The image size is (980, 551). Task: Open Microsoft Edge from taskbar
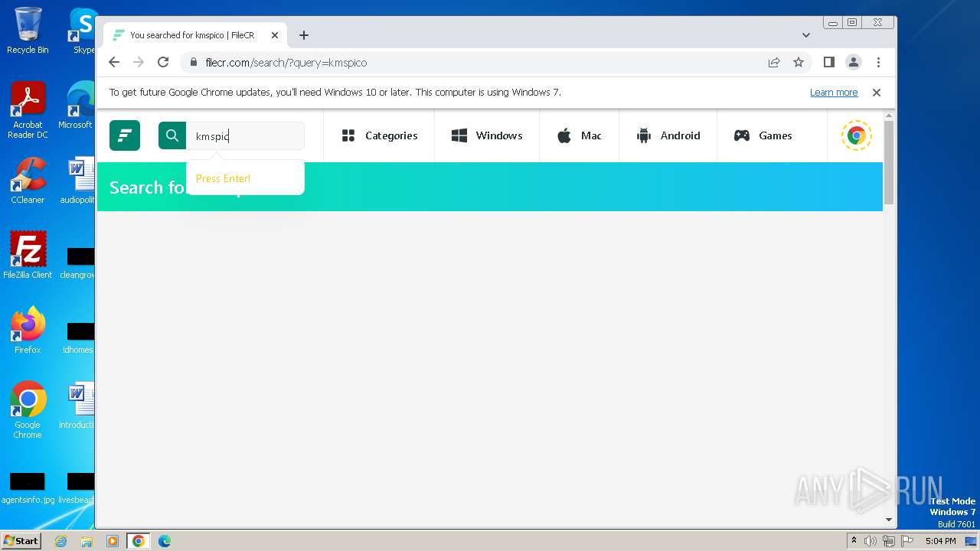click(x=164, y=541)
